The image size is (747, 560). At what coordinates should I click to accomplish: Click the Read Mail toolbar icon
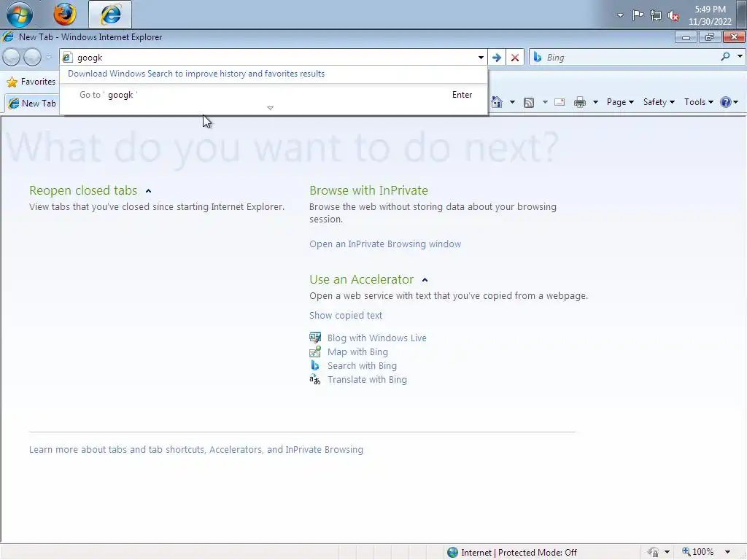click(560, 102)
